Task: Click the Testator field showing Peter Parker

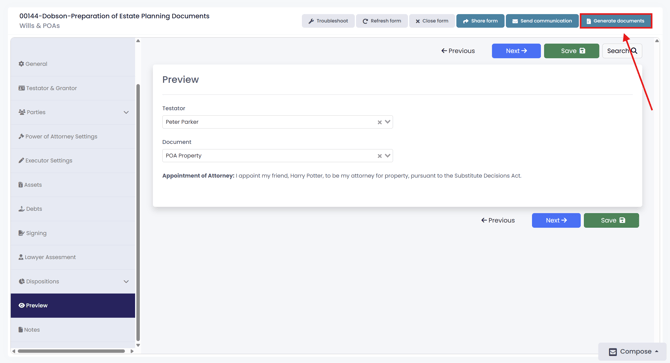Action: click(277, 122)
